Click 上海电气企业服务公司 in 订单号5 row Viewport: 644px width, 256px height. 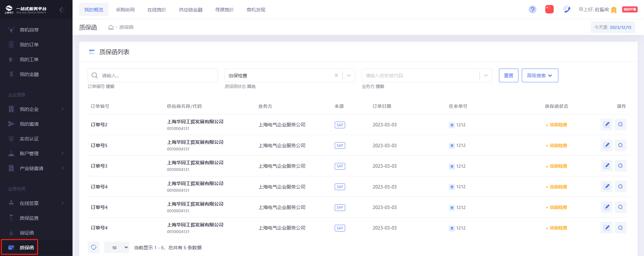click(282, 145)
